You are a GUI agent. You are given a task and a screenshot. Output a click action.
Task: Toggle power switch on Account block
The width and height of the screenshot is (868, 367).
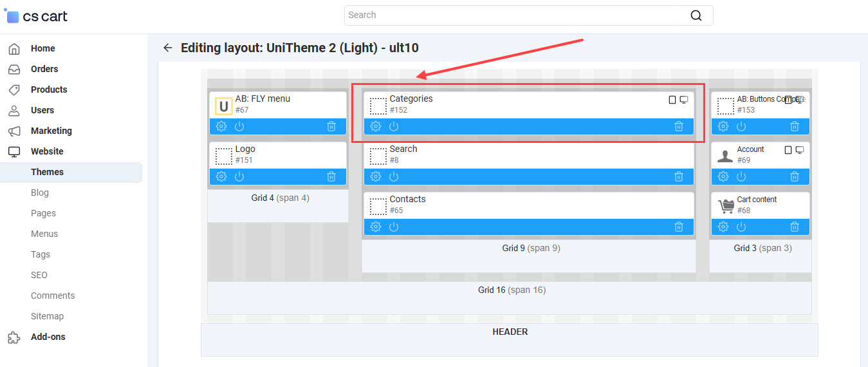[x=741, y=176]
